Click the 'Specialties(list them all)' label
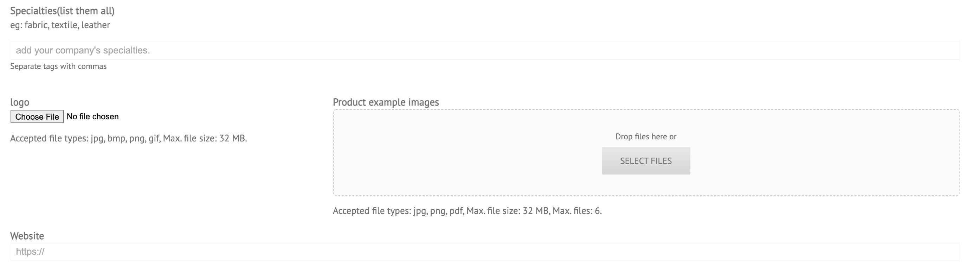 (x=62, y=11)
